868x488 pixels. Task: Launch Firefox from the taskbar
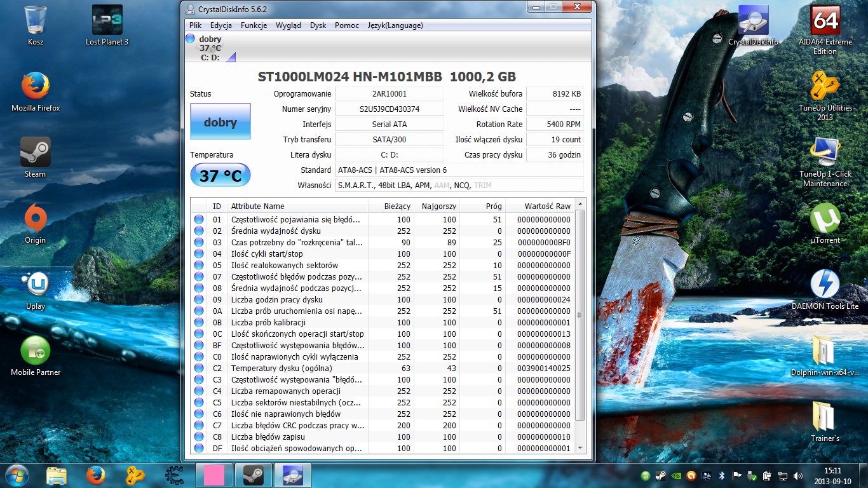pyautogui.click(x=96, y=475)
